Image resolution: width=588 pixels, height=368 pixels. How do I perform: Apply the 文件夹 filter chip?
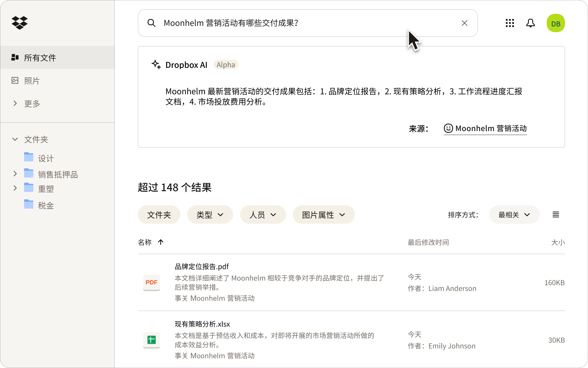coord(159,214)
